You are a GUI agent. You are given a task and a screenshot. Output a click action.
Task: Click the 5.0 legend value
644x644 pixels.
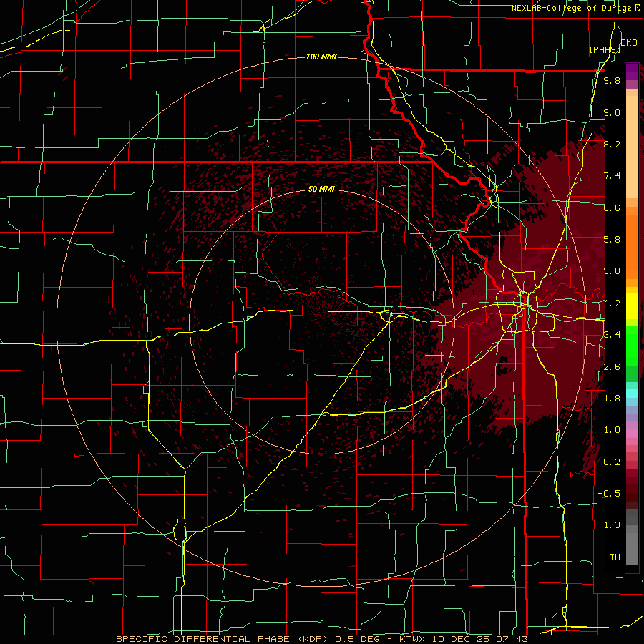[x=612, y=271]
